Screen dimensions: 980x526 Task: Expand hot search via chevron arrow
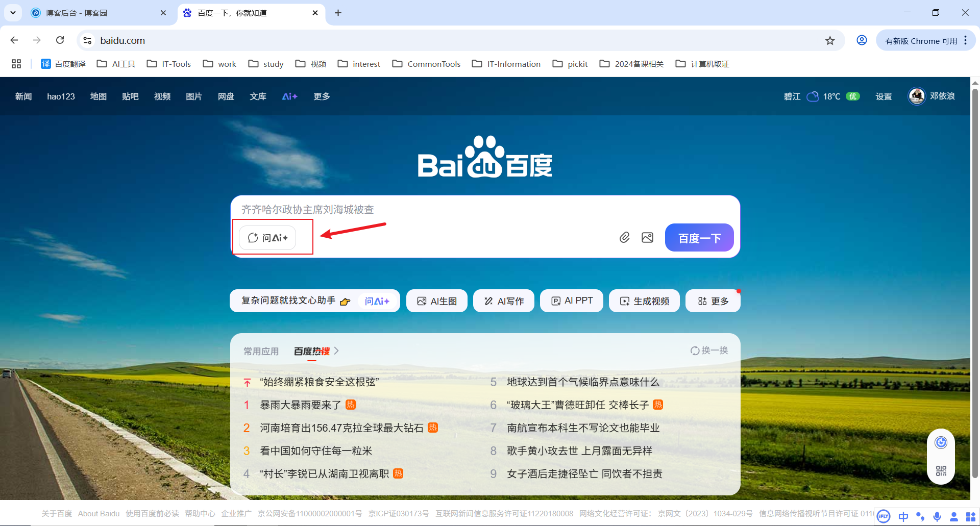(x=336, y=351)
